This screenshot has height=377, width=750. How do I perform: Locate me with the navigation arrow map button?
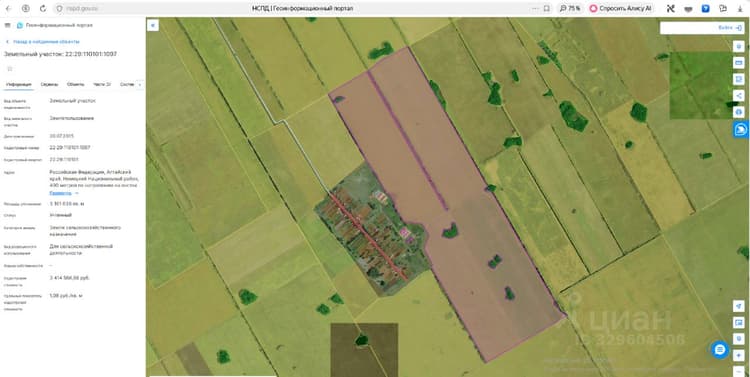[739, 306]
